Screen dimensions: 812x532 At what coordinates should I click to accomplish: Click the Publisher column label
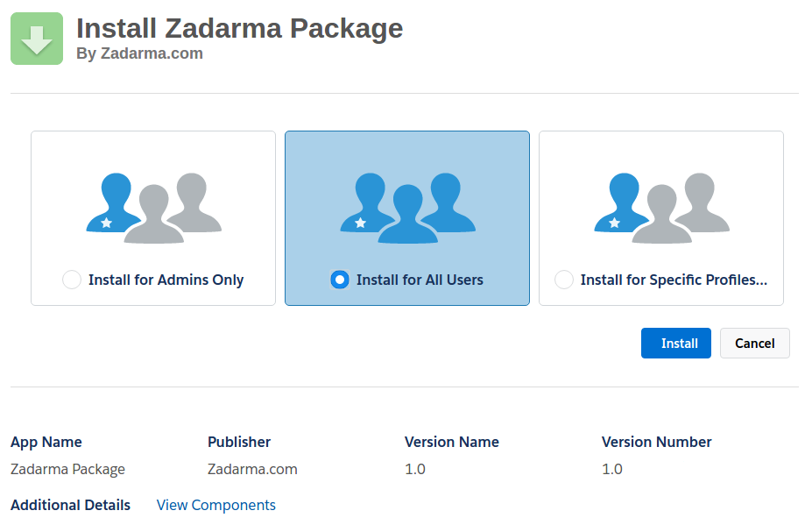[239, 442]
